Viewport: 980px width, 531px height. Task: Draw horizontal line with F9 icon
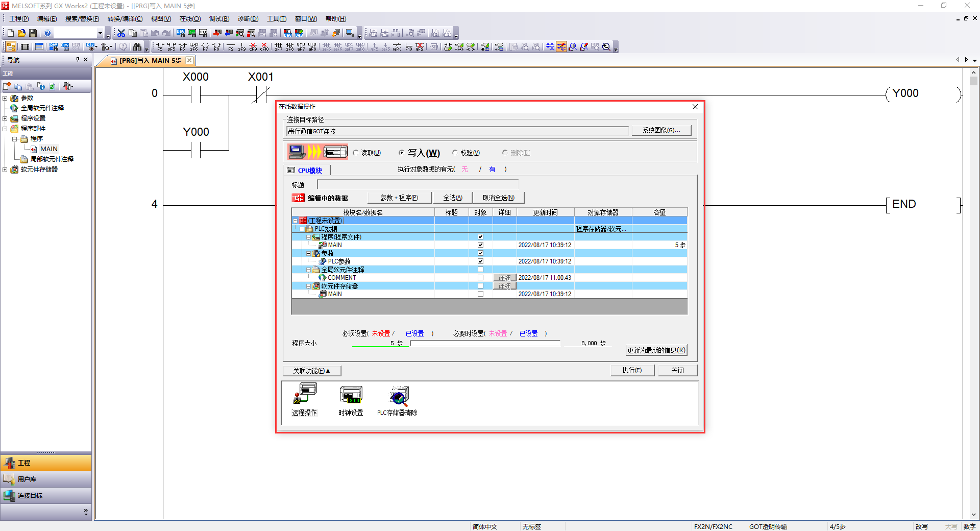[x=231, y=47]
